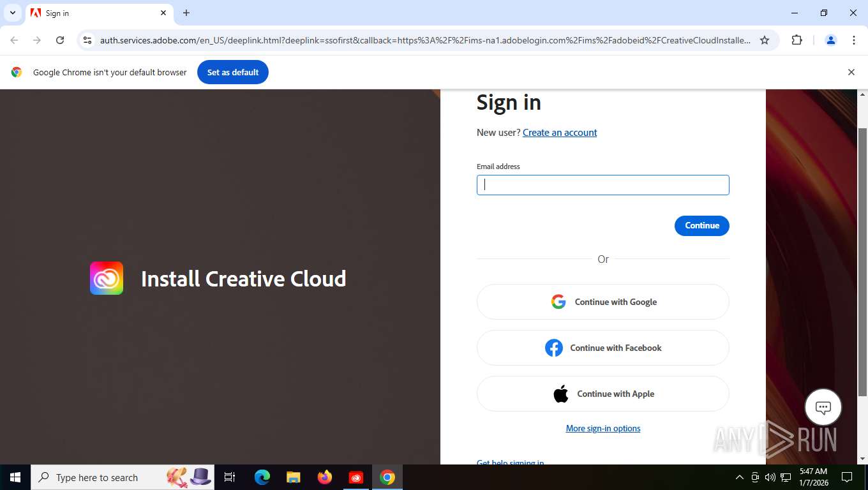The image size is (868, 490).
Task: Bookmark this tab with the star icon
Action: pos(765,40)
